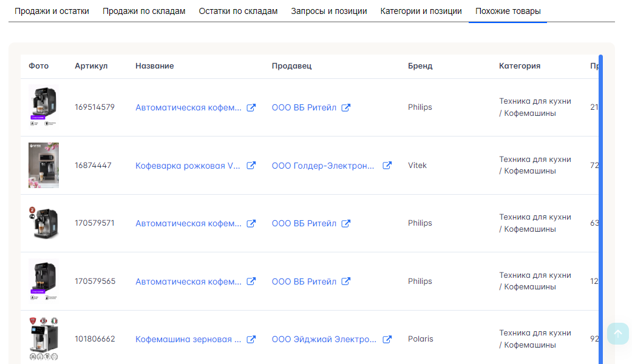Click external link icon next to ООО Эйджиай Электро...
The width and height of the screenshot is (632, 364).
click(387, 340)
